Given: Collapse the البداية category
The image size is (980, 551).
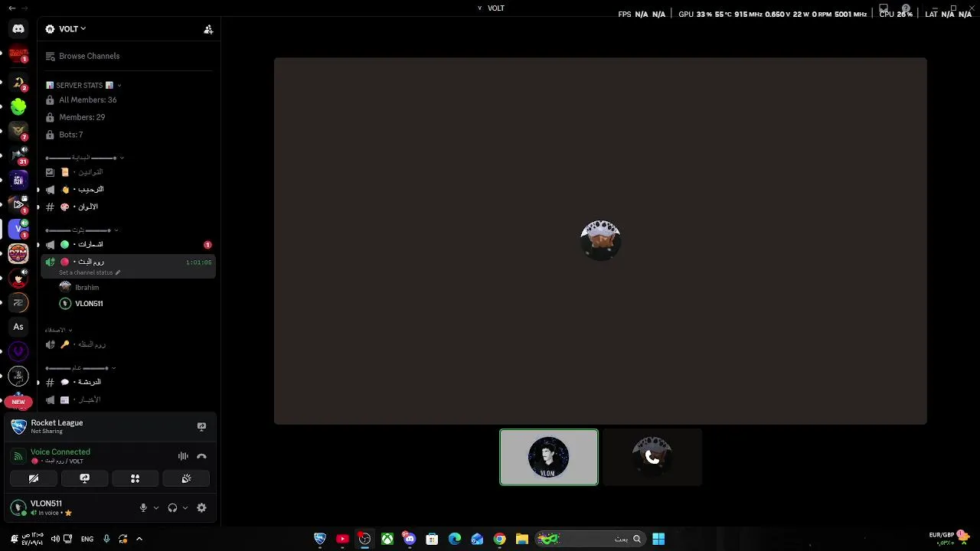Looking at the screenshot, I should [84, 158].
